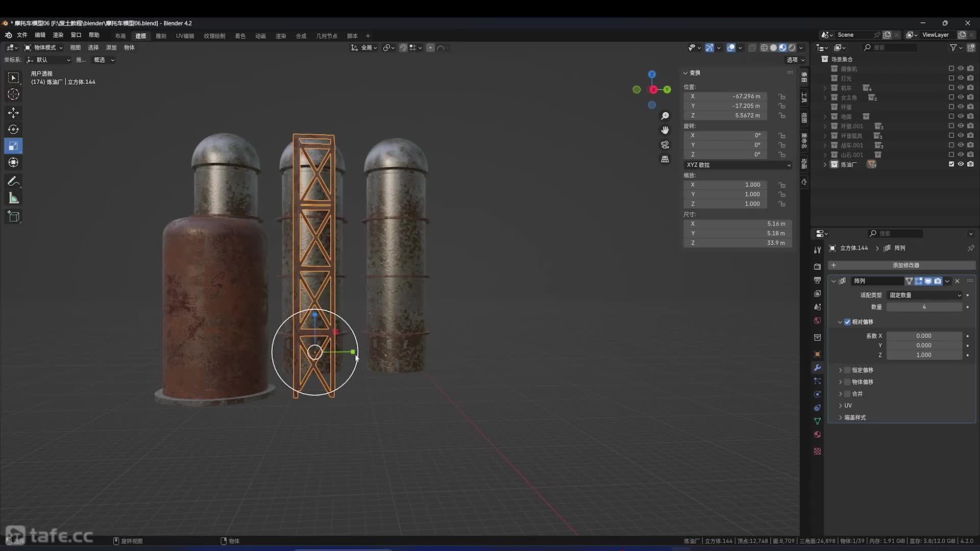Click the new collection icon in the outliner
Image resolution: width=980 pixels, height=551 pixels.
click(971, 47)
